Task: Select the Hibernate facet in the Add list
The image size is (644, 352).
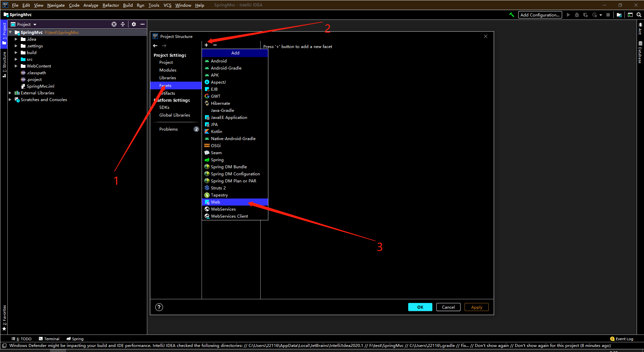Action: click(221, 103)
